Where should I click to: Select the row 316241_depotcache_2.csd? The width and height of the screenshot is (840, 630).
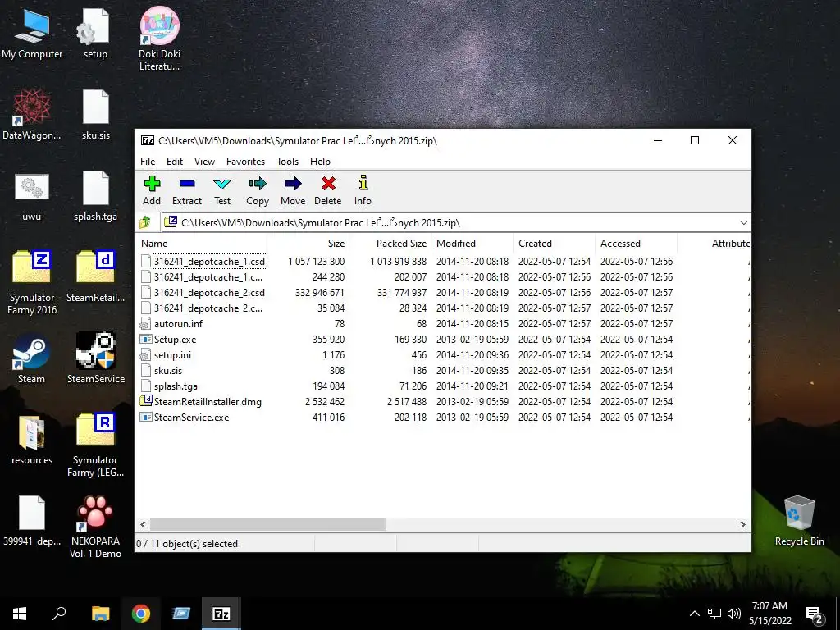pos(443,293)
